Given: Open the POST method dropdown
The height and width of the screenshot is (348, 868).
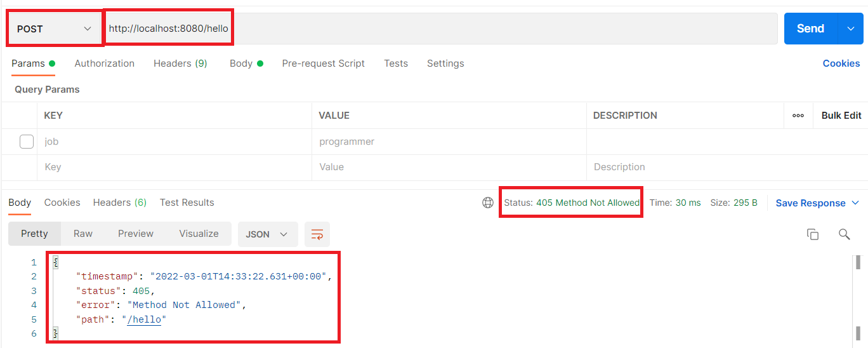Looking at the screenshot, I should click(54, 29).
